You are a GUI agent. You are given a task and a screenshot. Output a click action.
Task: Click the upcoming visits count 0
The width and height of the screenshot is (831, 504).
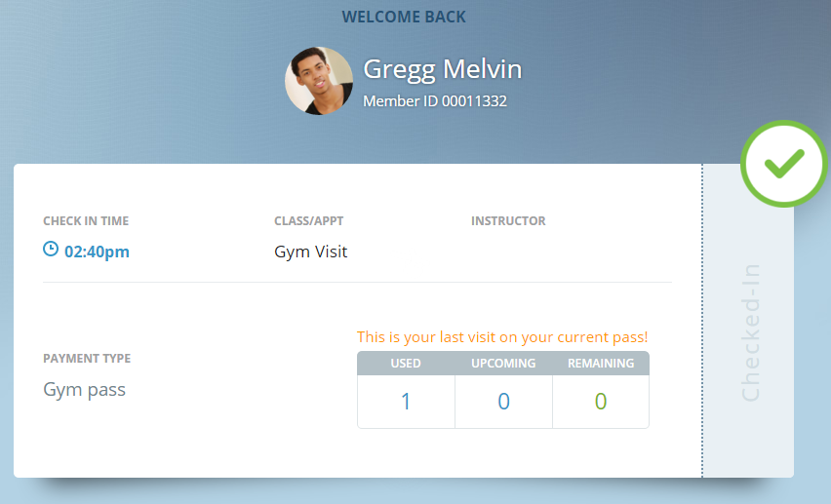click(503, 402)
